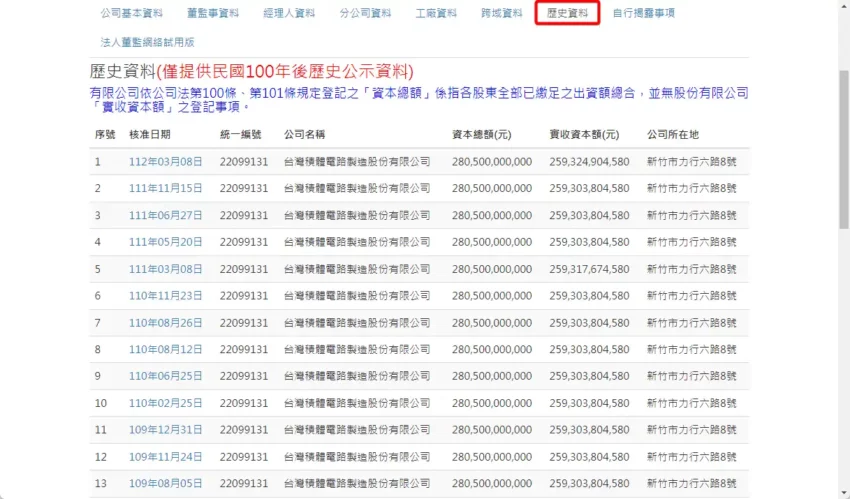The image size is (850, 499).
Task: Open record dated 111年11月15日
Action: click(165, 188)
